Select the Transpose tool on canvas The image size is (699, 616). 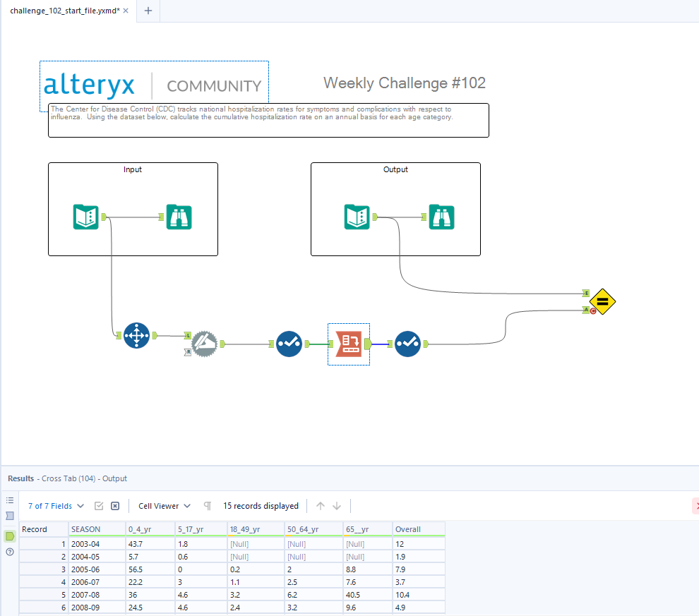coord(136,335)
